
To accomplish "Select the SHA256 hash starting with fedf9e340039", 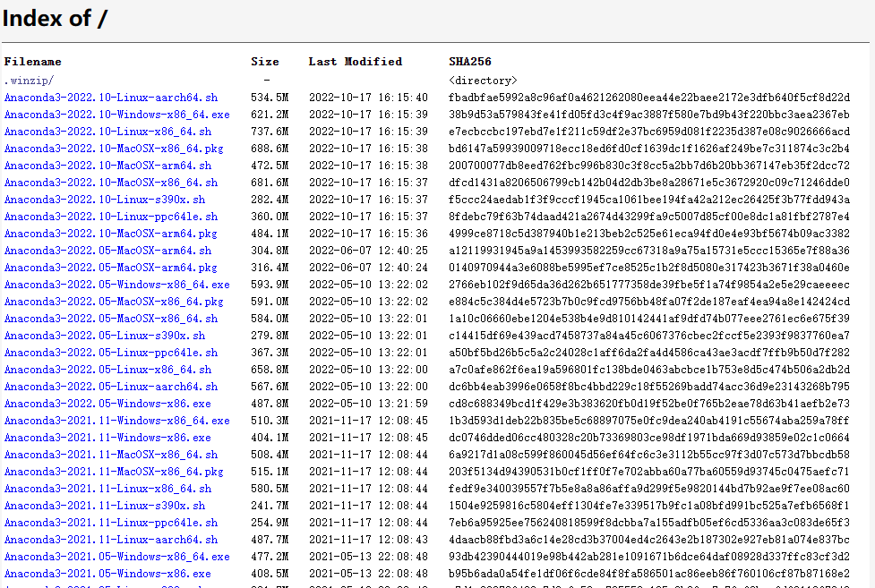I will coord(649,489).
